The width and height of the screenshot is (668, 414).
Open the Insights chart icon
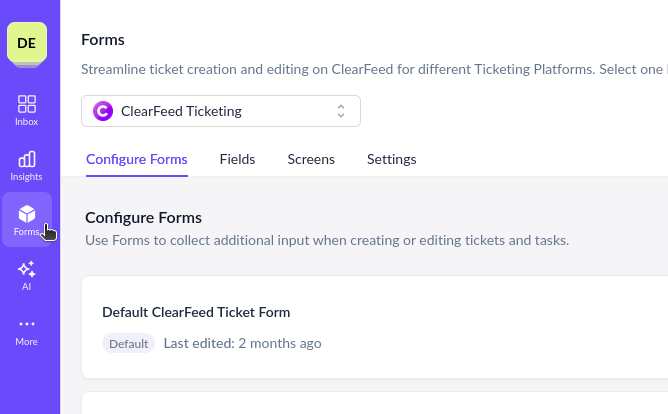(x=27, y=159)
